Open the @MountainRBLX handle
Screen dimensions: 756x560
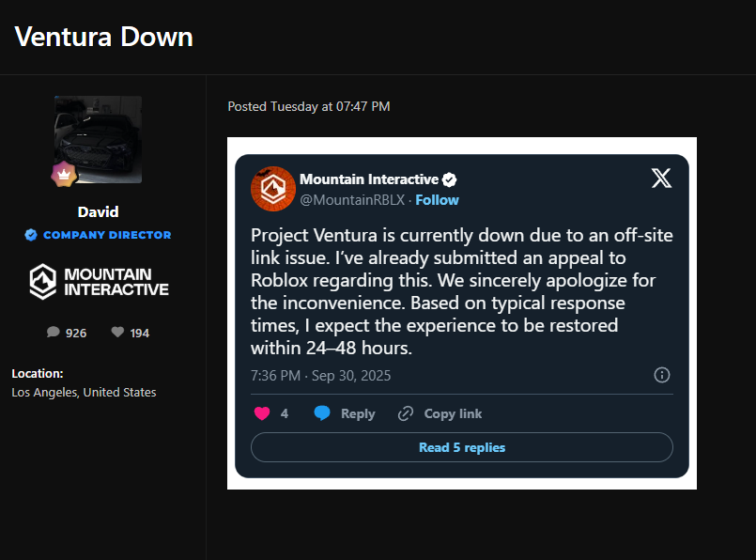pos(353,200)
